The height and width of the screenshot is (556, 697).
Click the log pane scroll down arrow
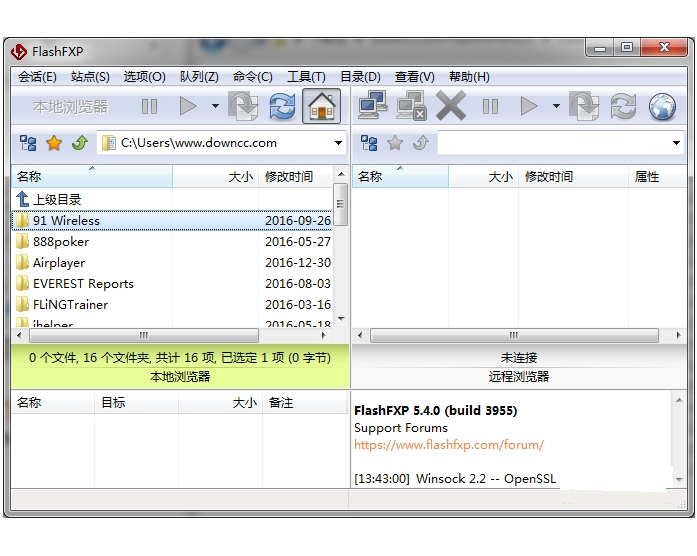(x=679, y=479)
